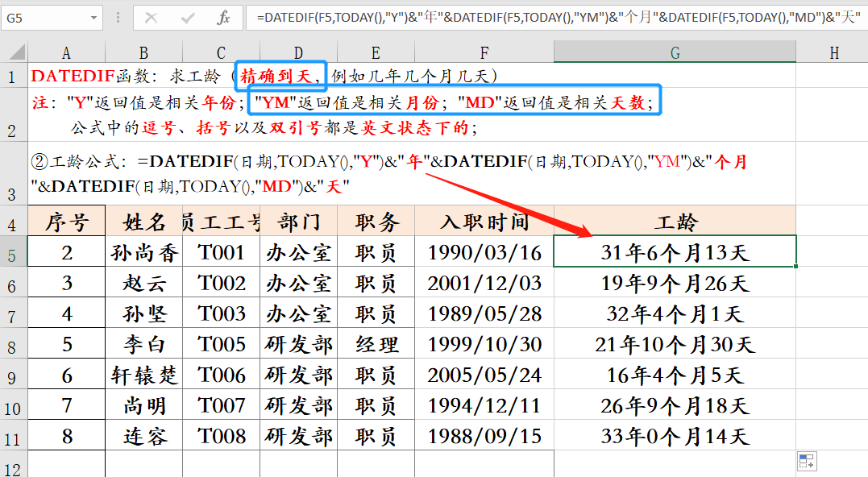The height and width of the screenshot is (477, 868).
Task: Select cell showing 26年9个月18天
Action: pos(675,404)
